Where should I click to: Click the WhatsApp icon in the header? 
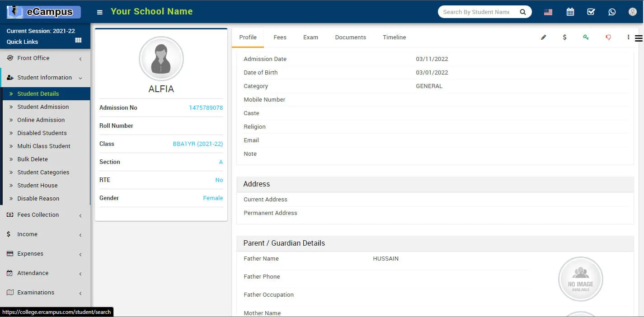click(612, 12)
